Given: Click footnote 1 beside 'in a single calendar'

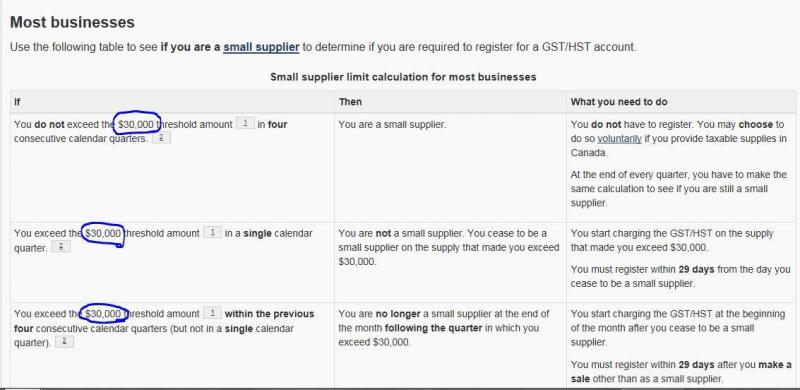Looking at the screenshot, I should click(x=212, y=232).
